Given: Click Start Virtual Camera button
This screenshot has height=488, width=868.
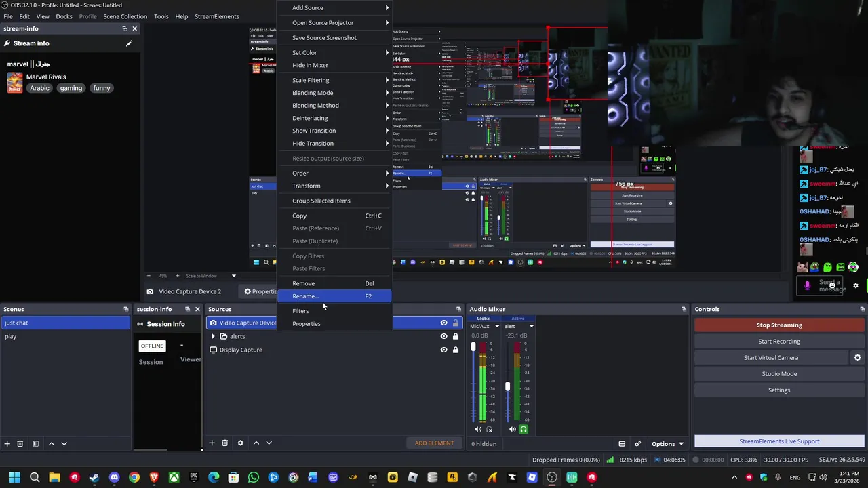Looking at the screenshot, I should (x=771, y=357).
